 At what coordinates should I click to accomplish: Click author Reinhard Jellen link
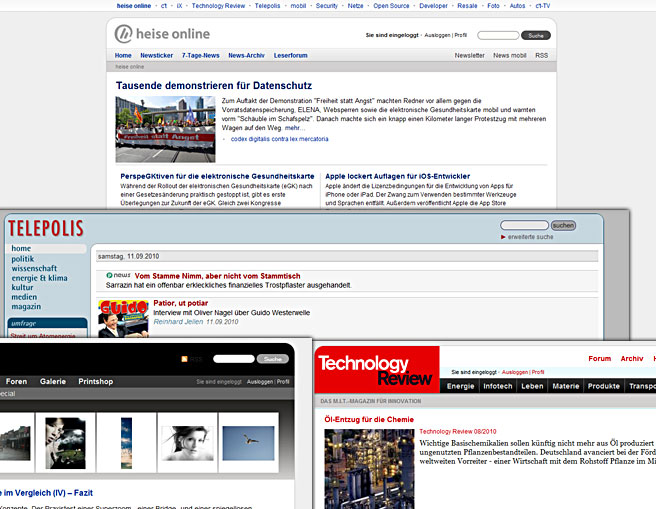click(178, 322)
